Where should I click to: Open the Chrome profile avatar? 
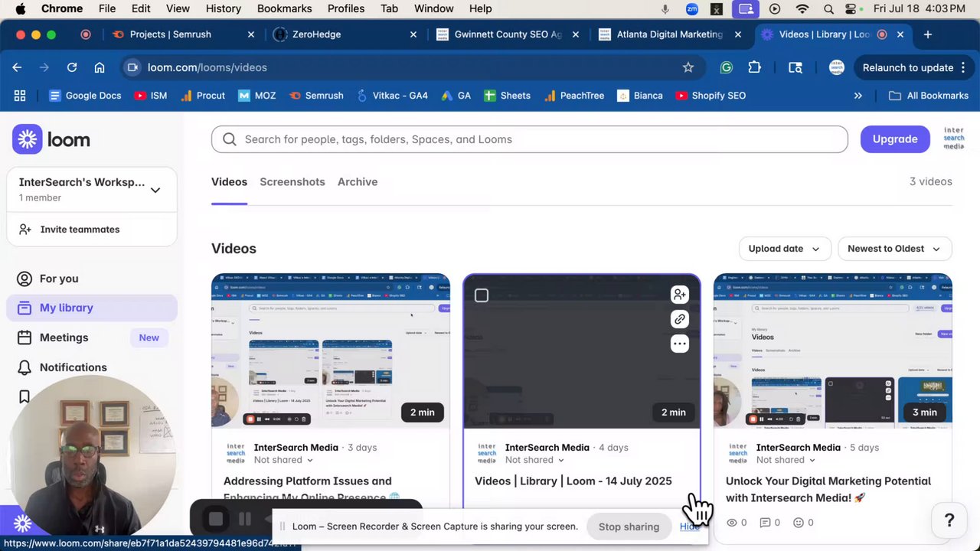836,67
